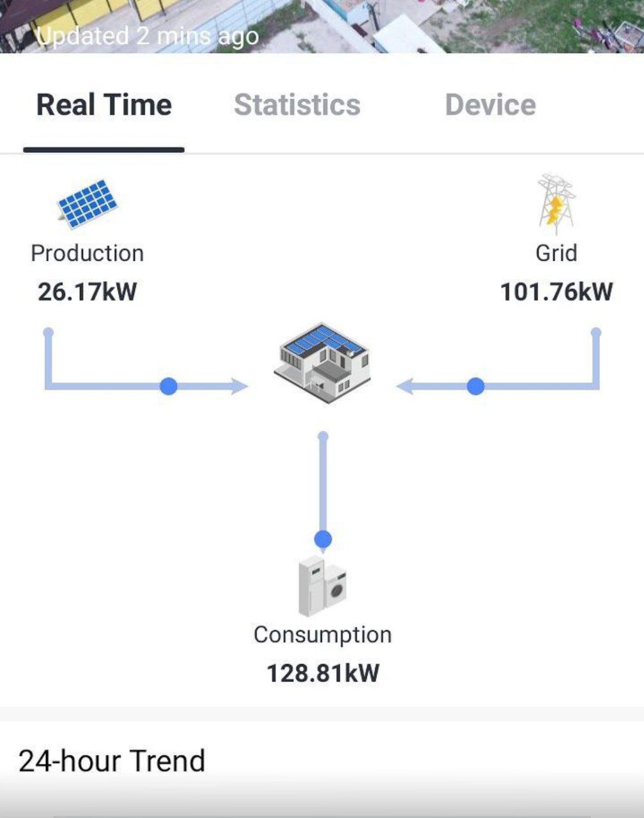Switch to the Statistics tab
644x818 pixels.
coord(297,105)
